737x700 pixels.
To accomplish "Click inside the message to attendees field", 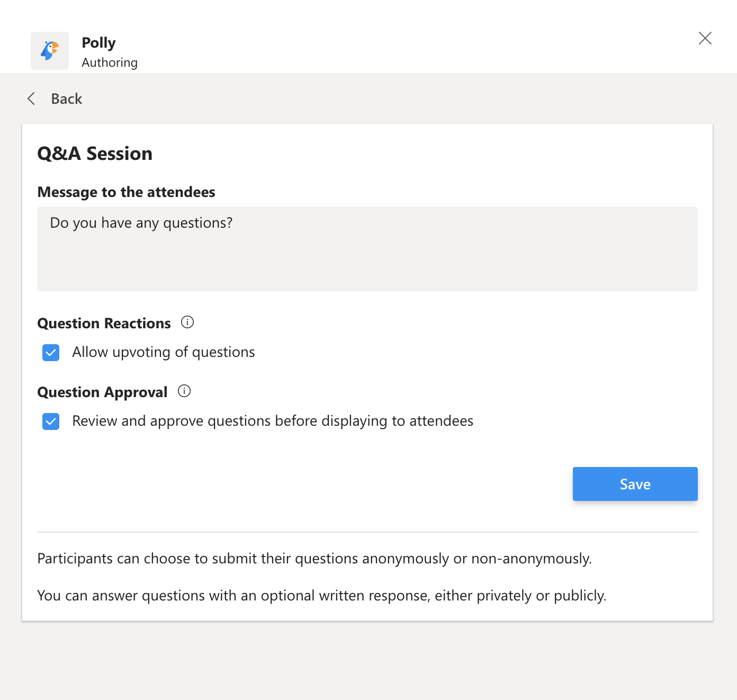I will click(x=367, y=249).
